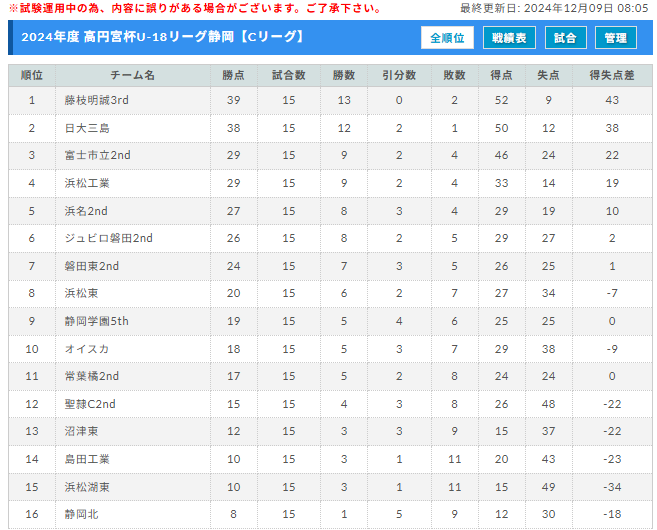Screen dimensions: 657x530
Task: Click the 勝点 column header
Action: tap(233, 75)
